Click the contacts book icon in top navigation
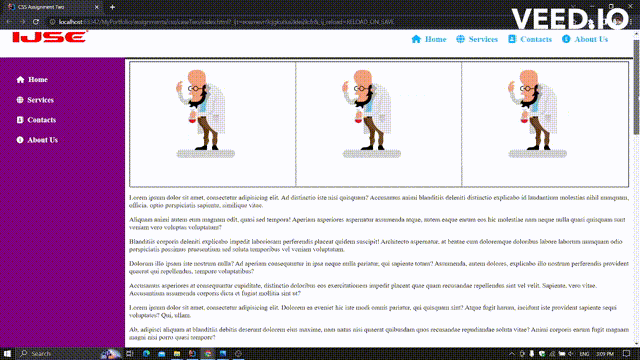The height and width of the screenshot is (360, 640). [x=512, y=39]
